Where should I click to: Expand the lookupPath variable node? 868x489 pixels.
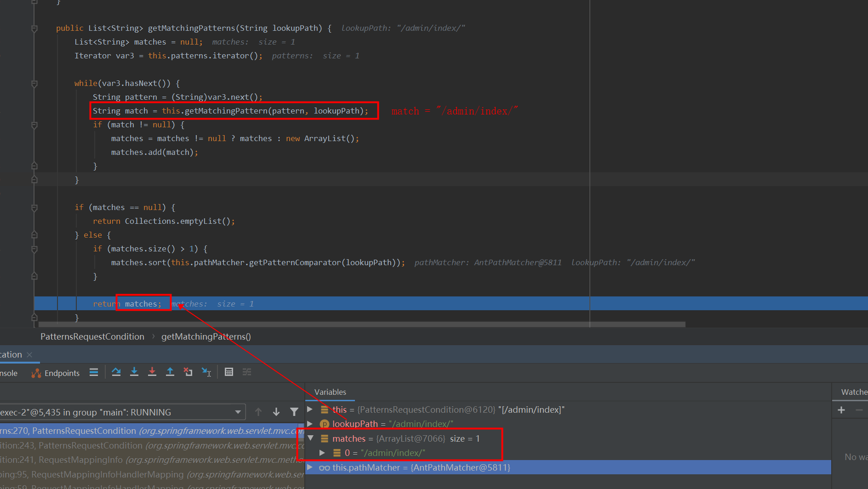click(x=310, y=424)
